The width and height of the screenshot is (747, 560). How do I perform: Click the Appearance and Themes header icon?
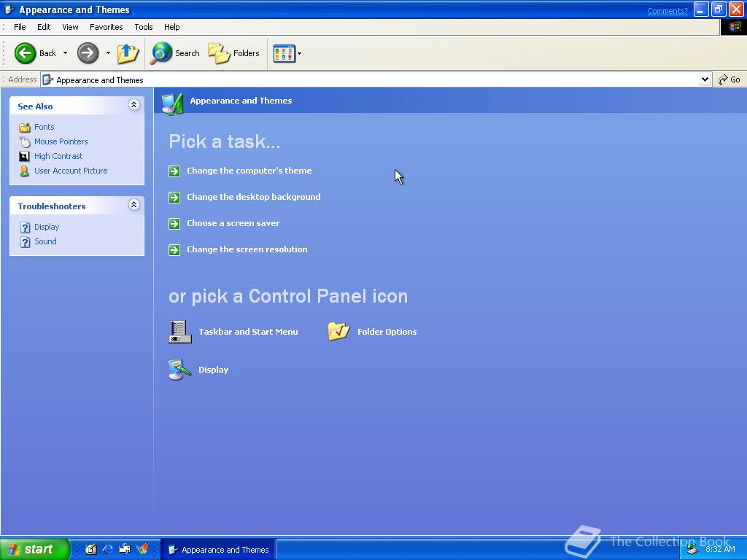coord(172,104)
